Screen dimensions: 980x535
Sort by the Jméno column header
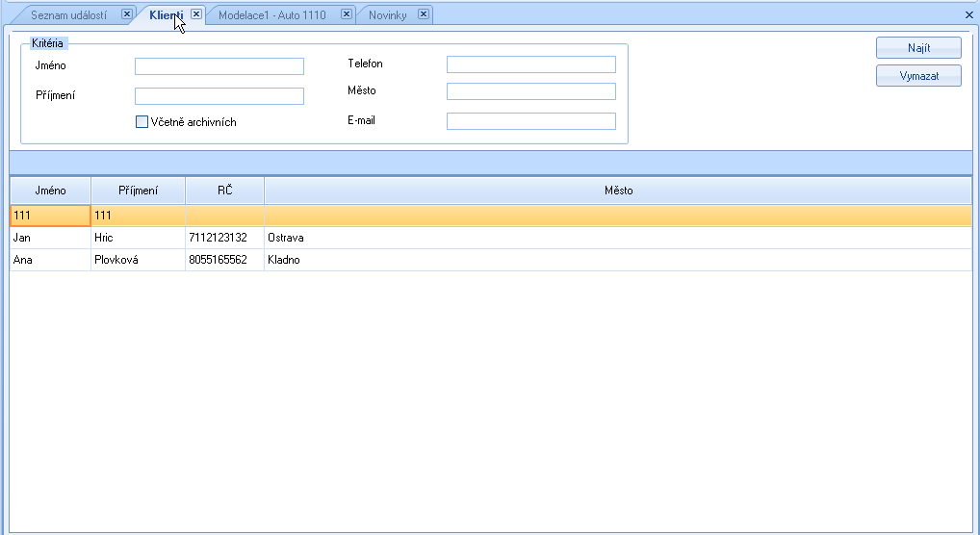point(51,191)
